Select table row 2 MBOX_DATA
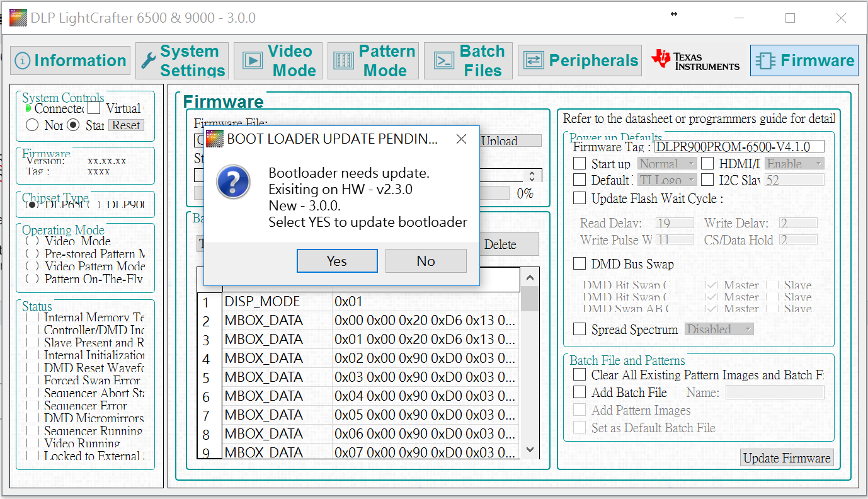The height and width of the screenshot is (499, 868). coord(358,321)
